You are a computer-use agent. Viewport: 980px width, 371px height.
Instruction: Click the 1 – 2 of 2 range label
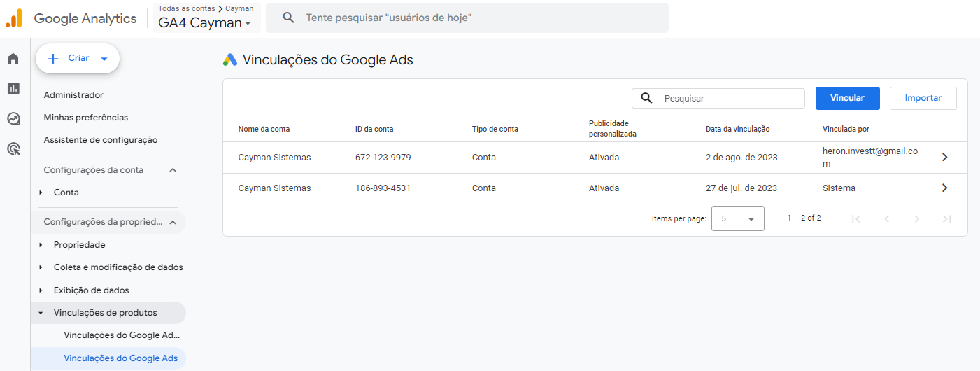(804, 218)
